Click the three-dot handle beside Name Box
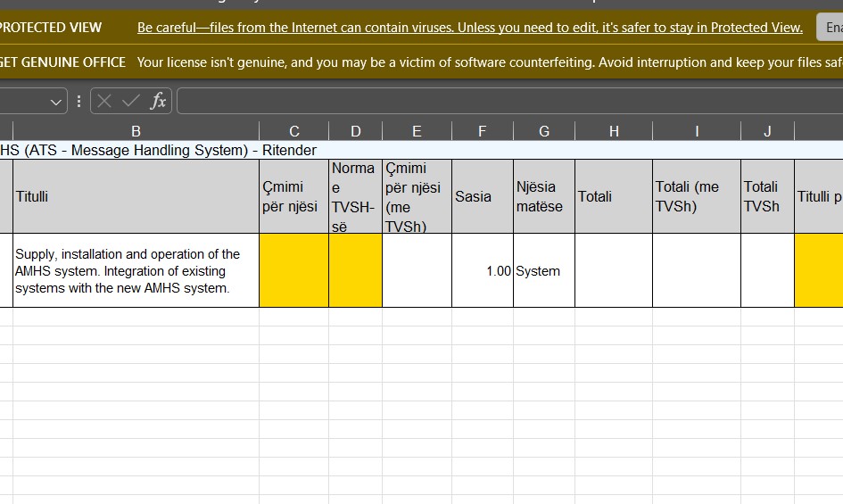Viewport: 843px width, 504px height. (x=79, y=101)
